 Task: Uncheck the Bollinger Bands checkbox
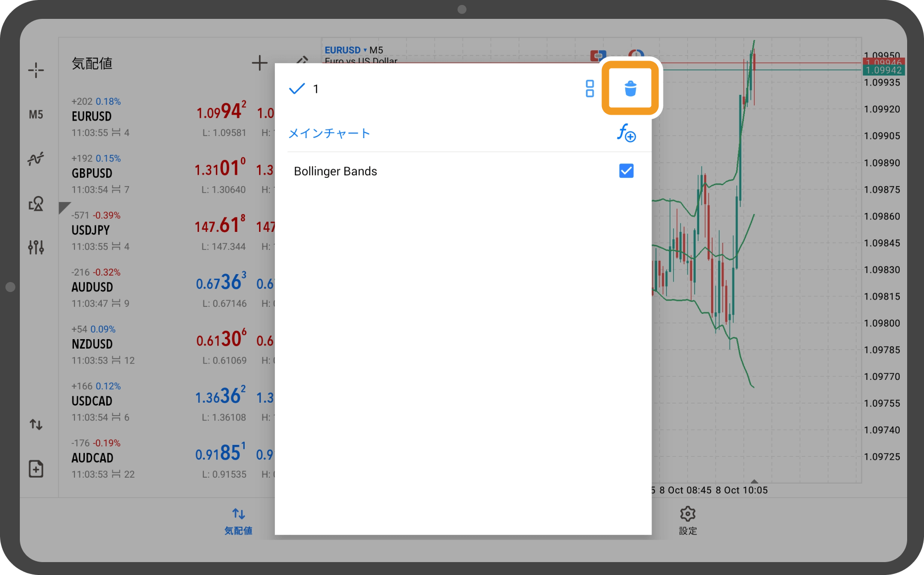(626, 171)
